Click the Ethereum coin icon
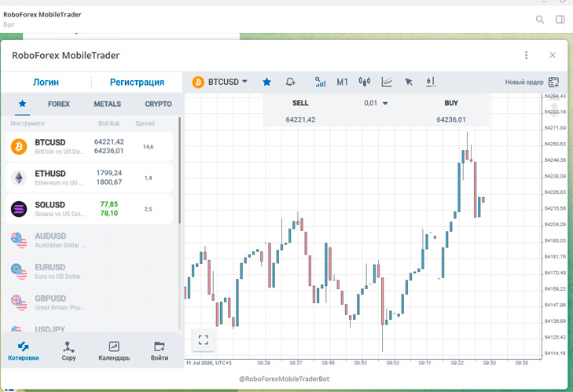 coord(19,178)
